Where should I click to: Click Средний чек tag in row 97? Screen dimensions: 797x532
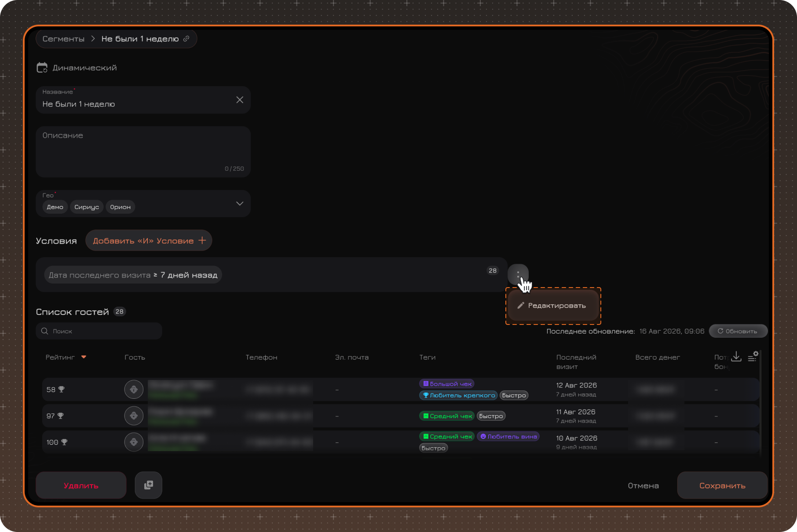[x=447, y=416]
